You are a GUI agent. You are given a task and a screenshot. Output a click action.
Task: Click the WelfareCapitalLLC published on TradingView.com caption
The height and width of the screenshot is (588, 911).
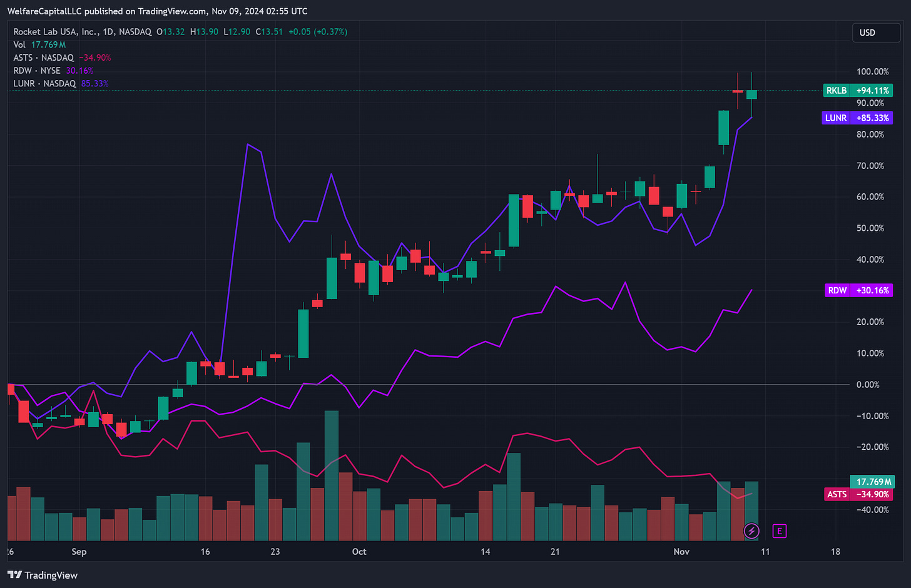157,11
